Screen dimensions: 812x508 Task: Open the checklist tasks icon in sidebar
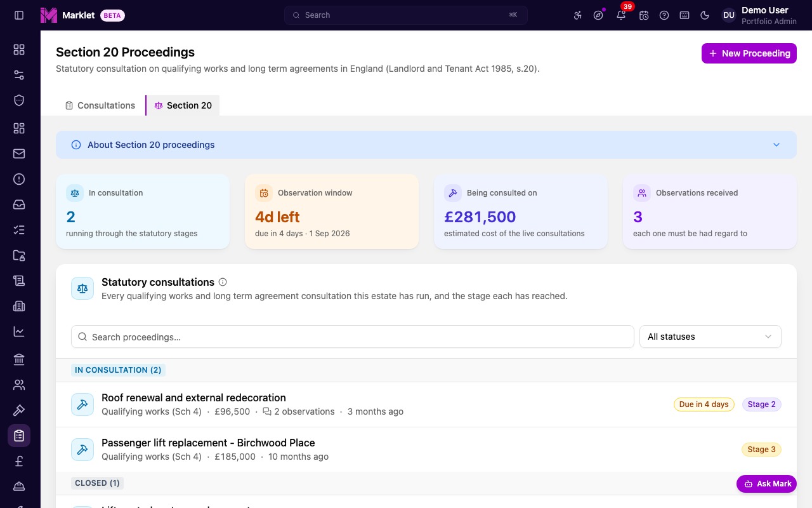[x=19, y=230]
